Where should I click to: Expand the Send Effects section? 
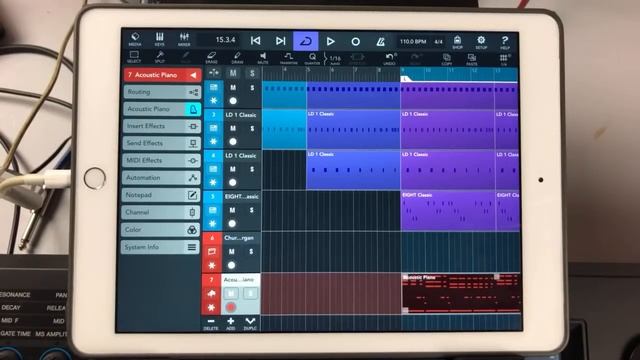click(x=161, y=143)
